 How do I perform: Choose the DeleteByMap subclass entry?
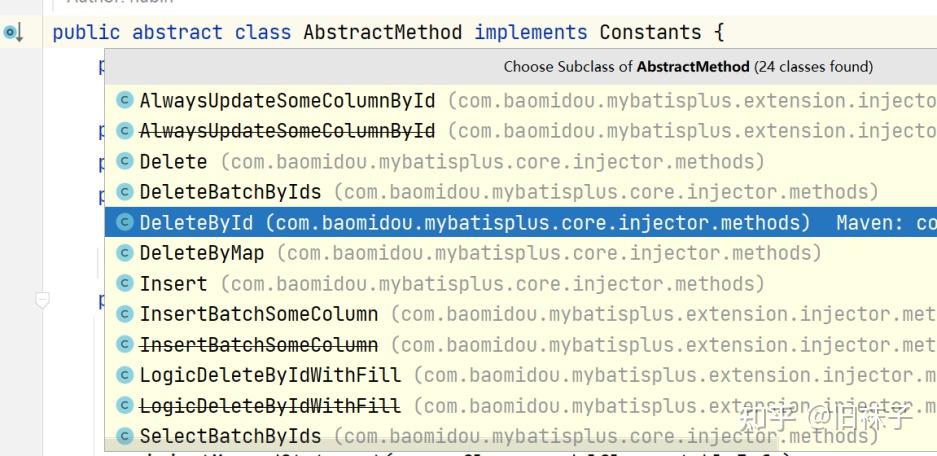click(202, 254)
